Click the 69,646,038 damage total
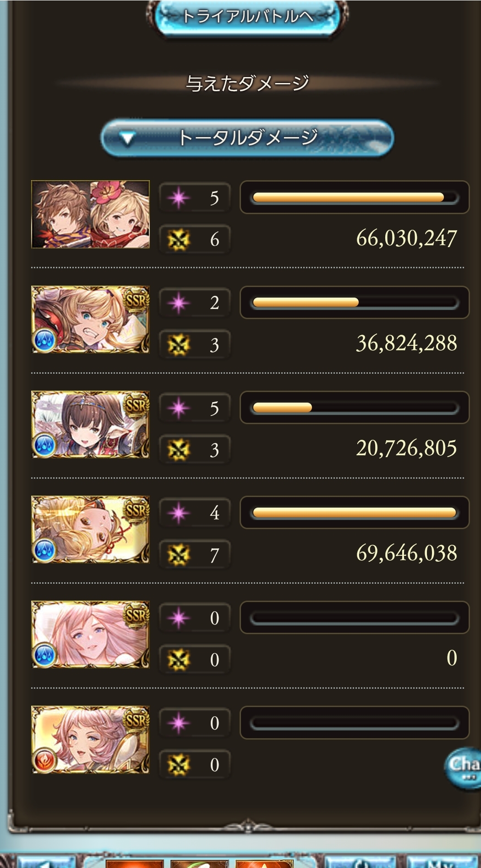The height and width of the screenshot is (868, 481). (x=406, y=553)
